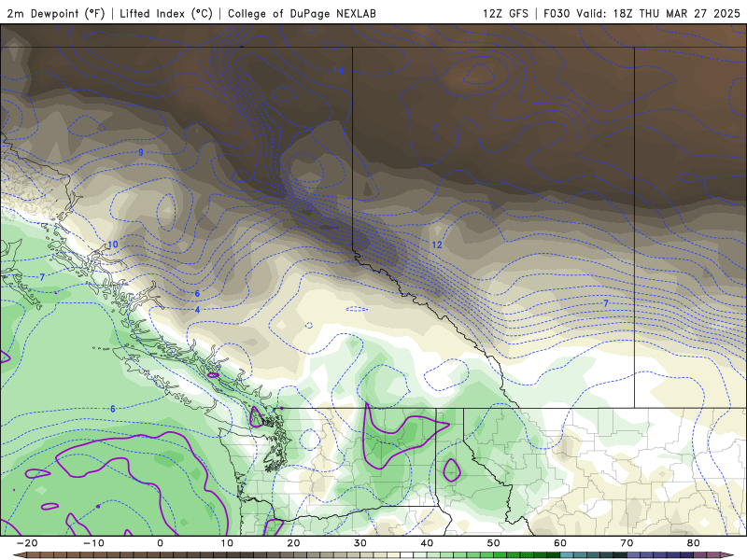The width and height of the screenshot is (747, 560).
Task: Click the colorbar tick label 0
Action: pos(160,543)
